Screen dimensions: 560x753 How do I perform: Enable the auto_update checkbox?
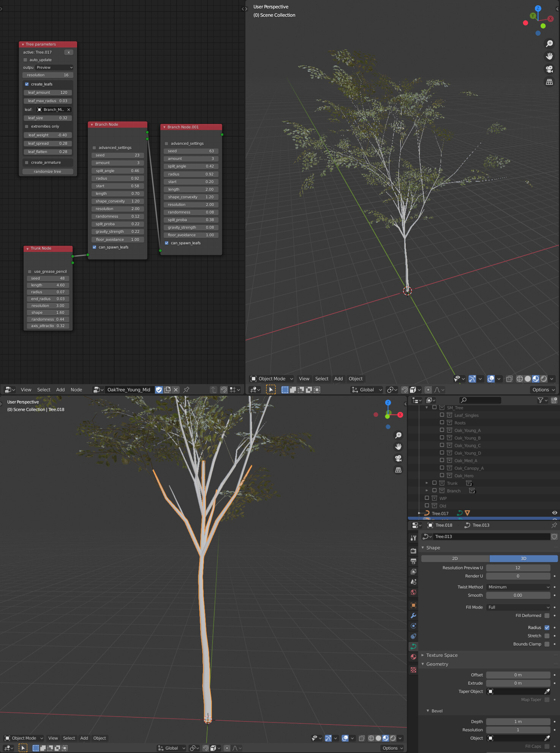coord(25,60)
